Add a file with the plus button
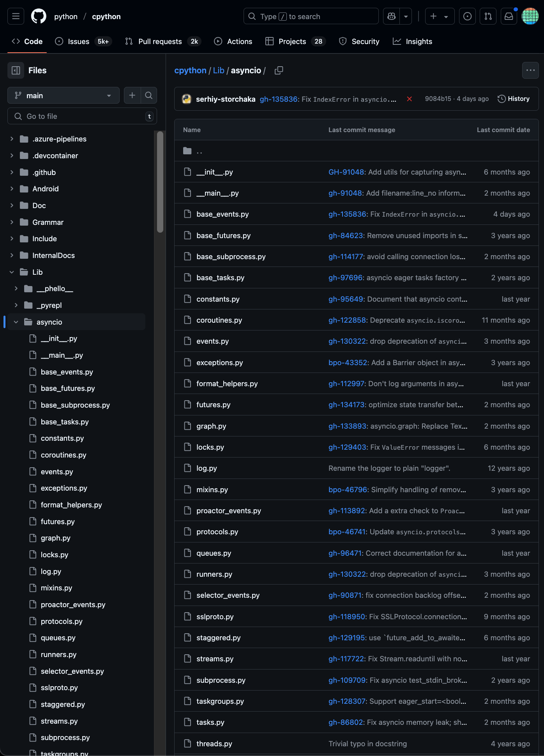This screenshot has width=544, height=756. (132, 95)
